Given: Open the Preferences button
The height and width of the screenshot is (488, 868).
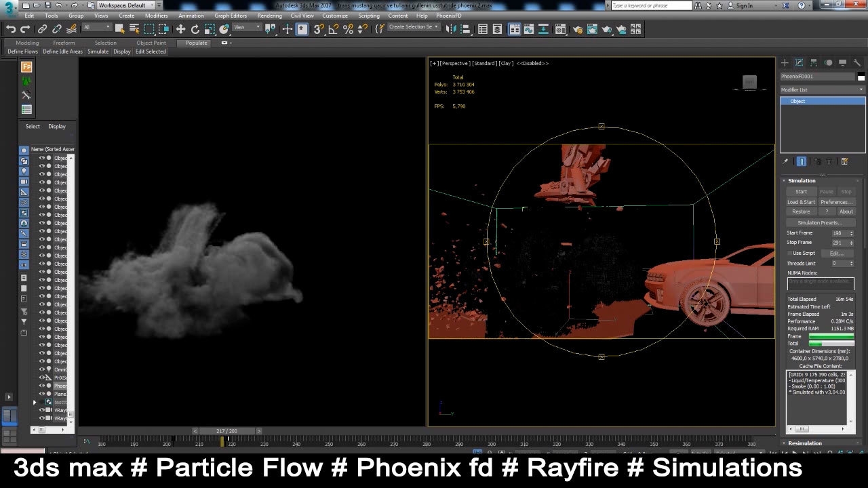Looking at the screenshot, I should click(836, 202).
